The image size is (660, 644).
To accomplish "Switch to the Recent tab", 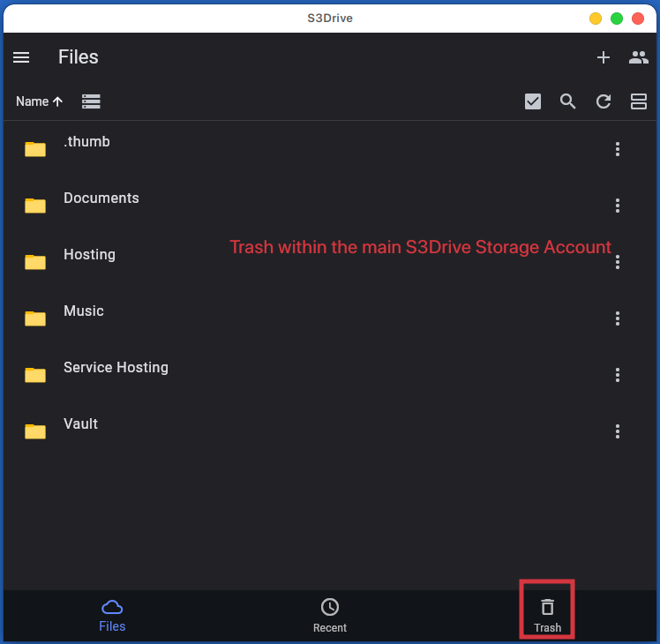I will pyautogui.click(x=330, y=615).
